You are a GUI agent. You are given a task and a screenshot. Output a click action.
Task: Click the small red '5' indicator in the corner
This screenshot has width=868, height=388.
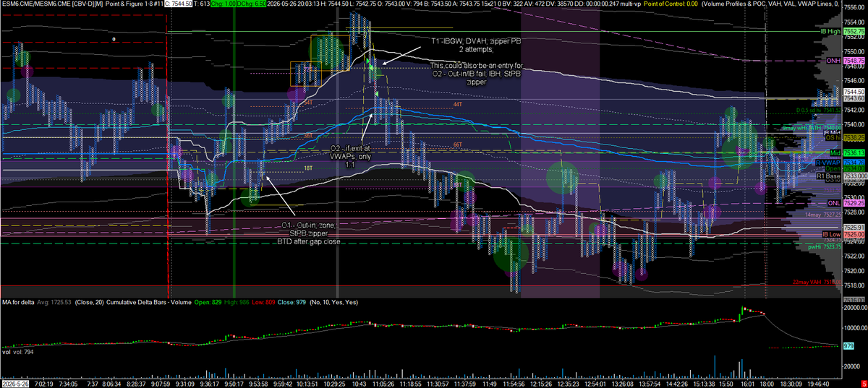pyautogui.click(x=864, y=384)
